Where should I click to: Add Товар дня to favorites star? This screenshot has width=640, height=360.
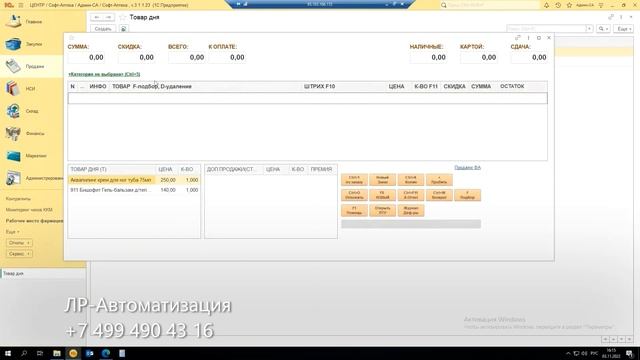click(x=122, y=17)
